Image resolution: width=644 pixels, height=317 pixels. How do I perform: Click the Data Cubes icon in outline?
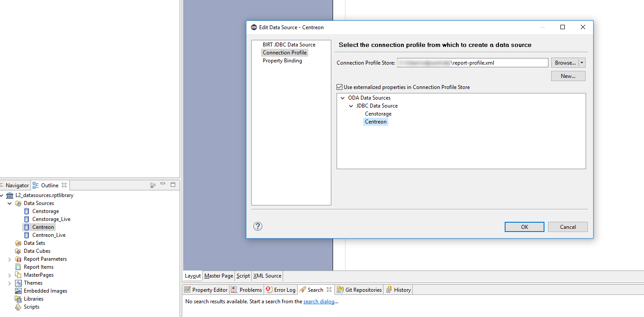[x=18, y=251]
